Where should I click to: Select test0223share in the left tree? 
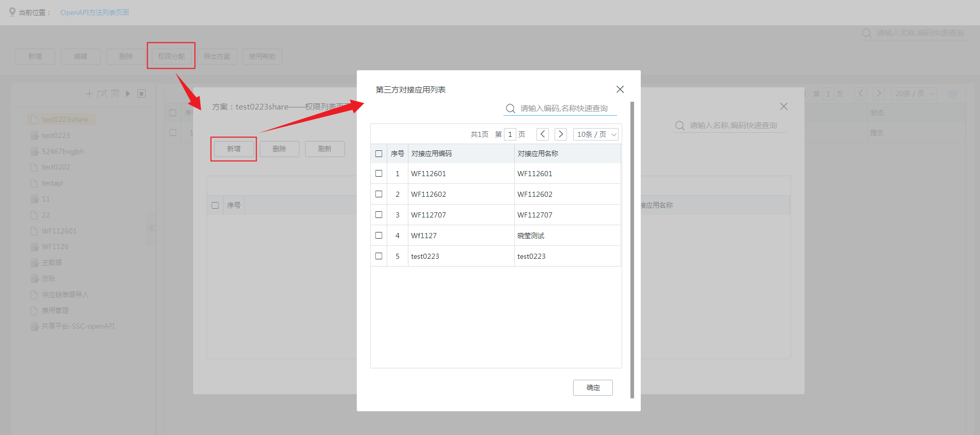(65, 119)
